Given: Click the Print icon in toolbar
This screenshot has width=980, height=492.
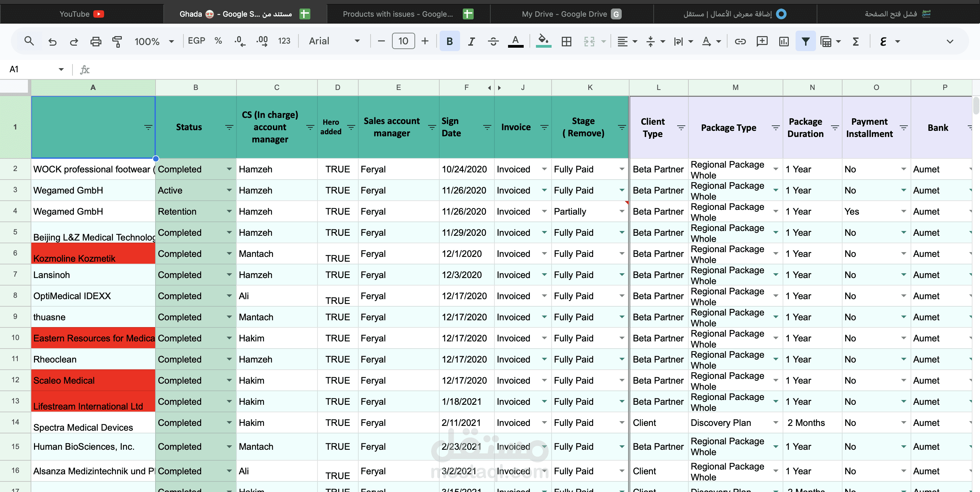Looking at the screenshot, I should pos(96,41).
